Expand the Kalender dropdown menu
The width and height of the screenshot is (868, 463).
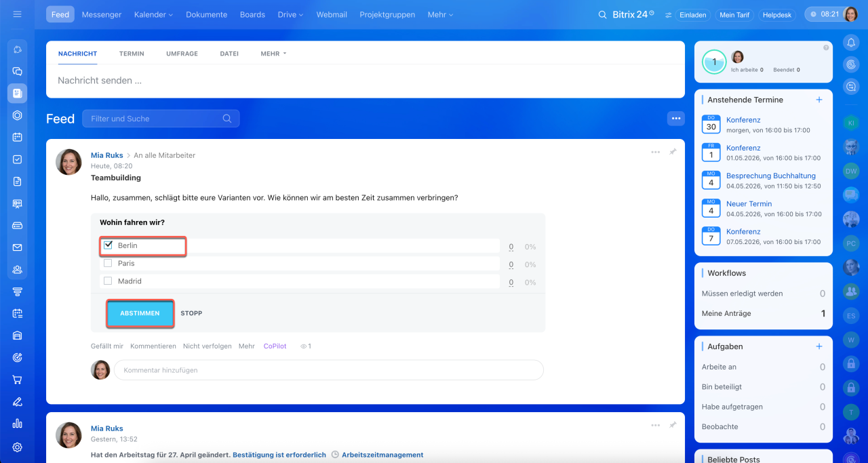click(x=153, y=14)
